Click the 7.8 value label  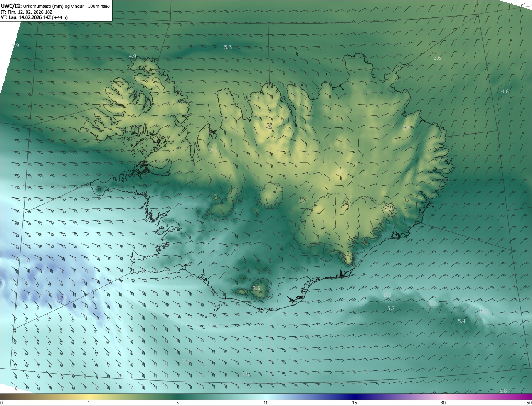[x=185, y=362]
